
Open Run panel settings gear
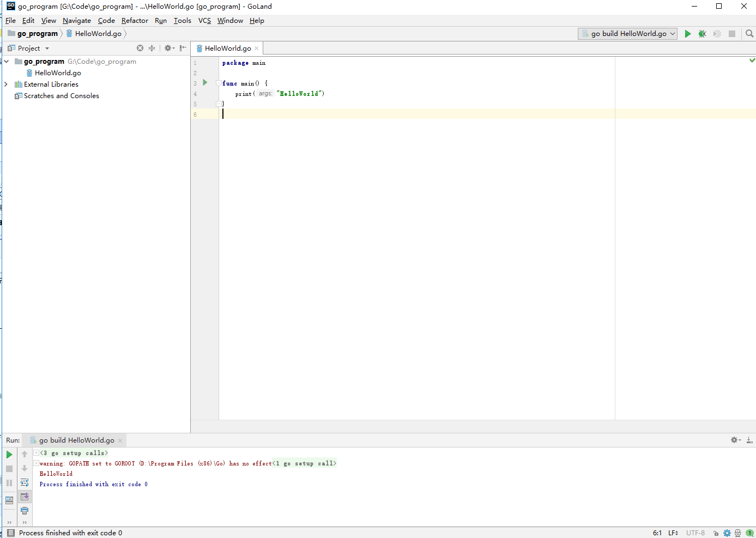pos(735,440)
